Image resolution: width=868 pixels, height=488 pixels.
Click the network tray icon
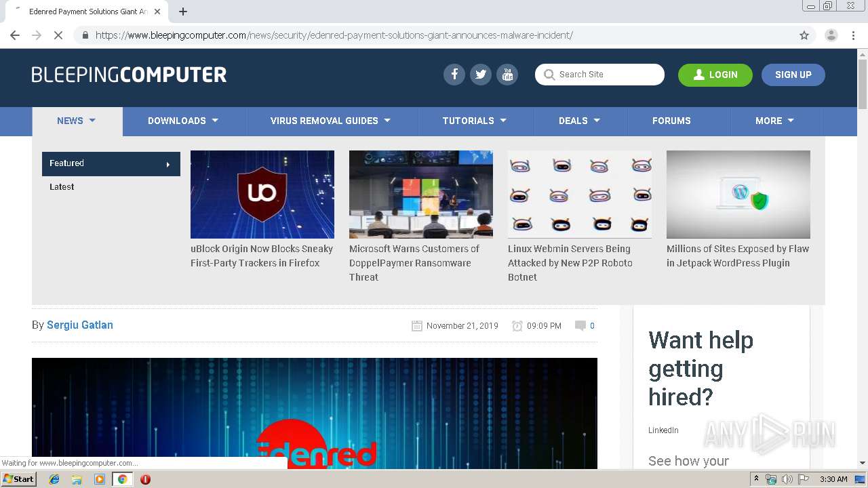pyautogui.click(x=771, y=479)
